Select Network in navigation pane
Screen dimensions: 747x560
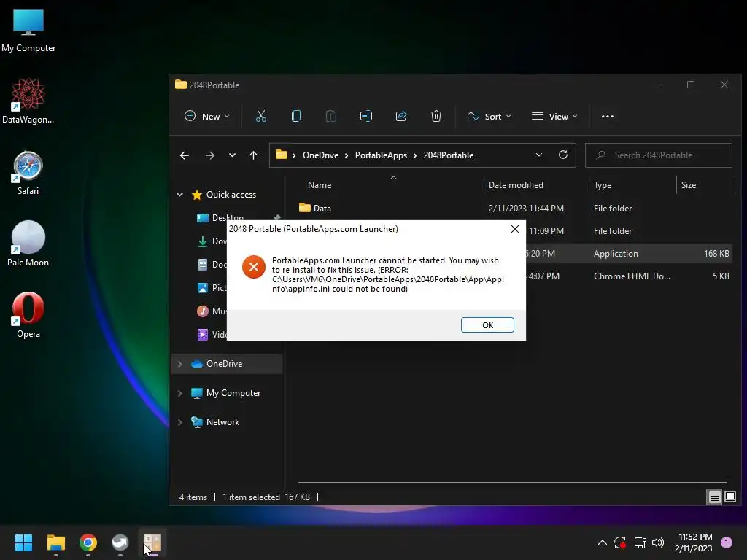(222, 422)
